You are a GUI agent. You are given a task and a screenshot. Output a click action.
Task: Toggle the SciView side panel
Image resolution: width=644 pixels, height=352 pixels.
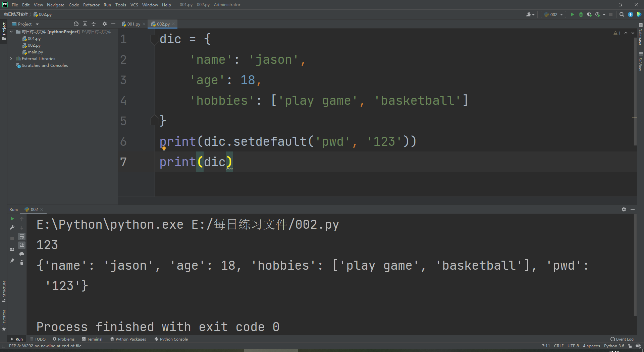coord(640,61)
